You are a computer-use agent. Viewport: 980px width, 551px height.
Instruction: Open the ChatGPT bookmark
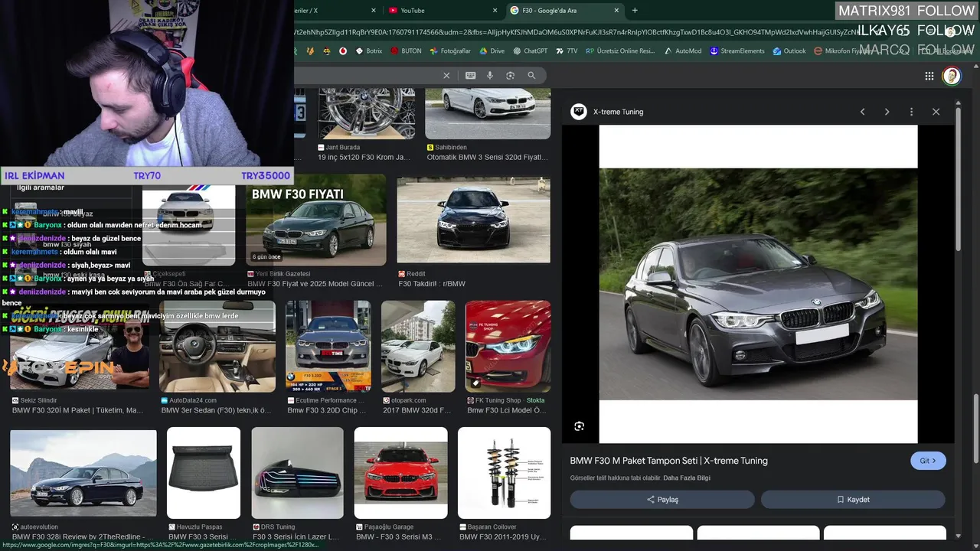pyautogui.click(x=530, y=51)
